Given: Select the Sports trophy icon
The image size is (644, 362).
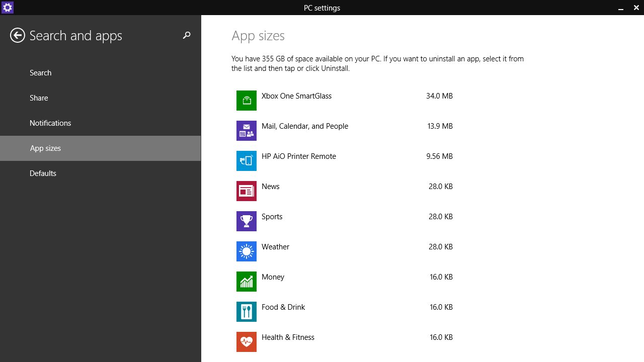Looking at the screenshot, I should [247, 221].
